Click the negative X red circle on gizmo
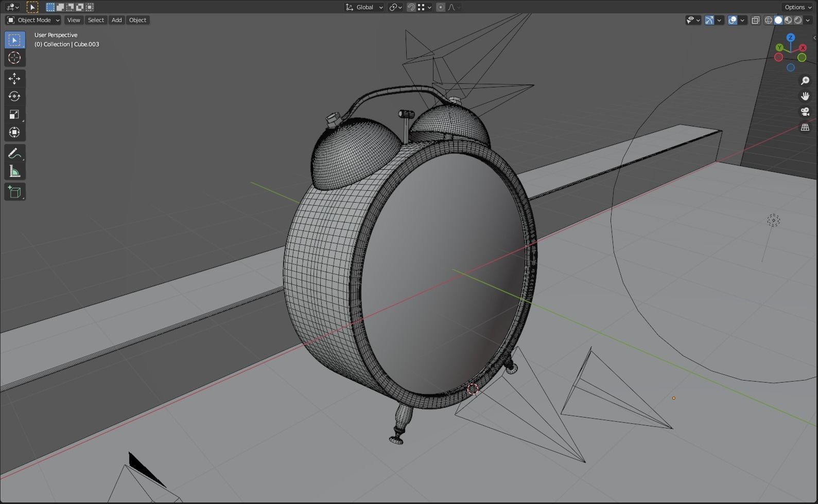This screenshot has height=504, width=818. point(778,57)
